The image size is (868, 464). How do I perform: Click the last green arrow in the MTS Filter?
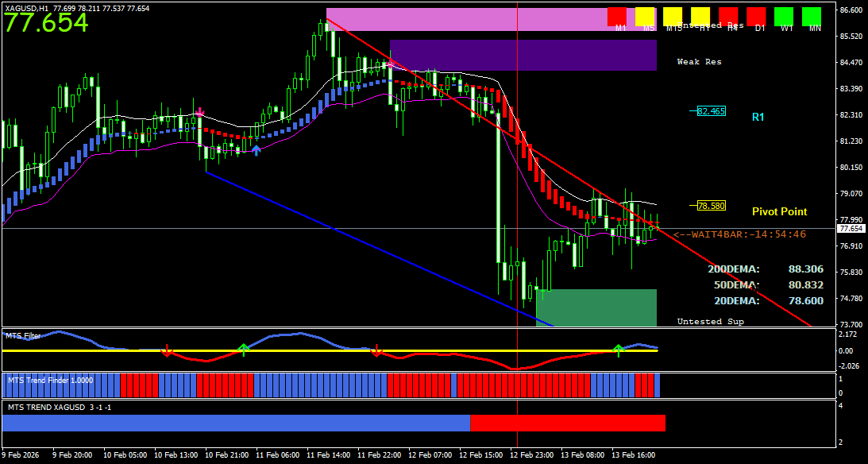[618, 350]
